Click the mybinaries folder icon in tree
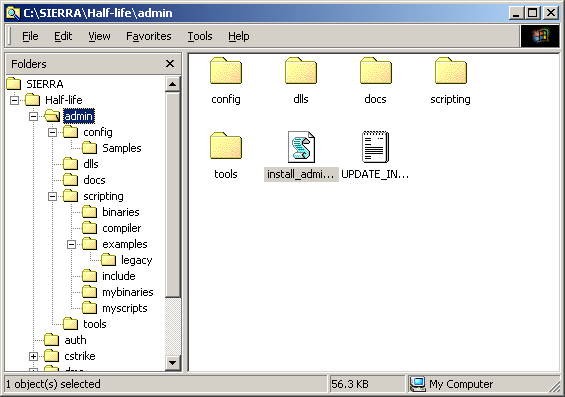The image size is (565, 397). [89, 292]
